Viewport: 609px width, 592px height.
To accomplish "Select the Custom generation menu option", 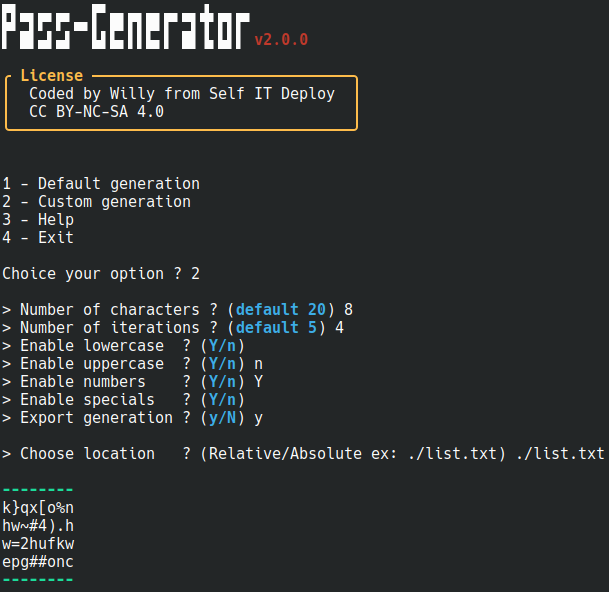I will [x=96, y=202].
